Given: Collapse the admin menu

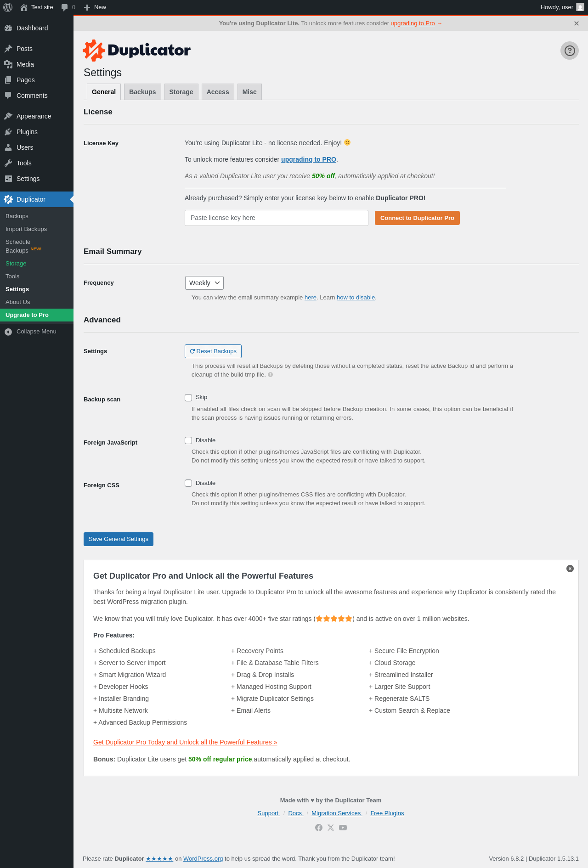Looking at the screenshot, I should 37,332.
